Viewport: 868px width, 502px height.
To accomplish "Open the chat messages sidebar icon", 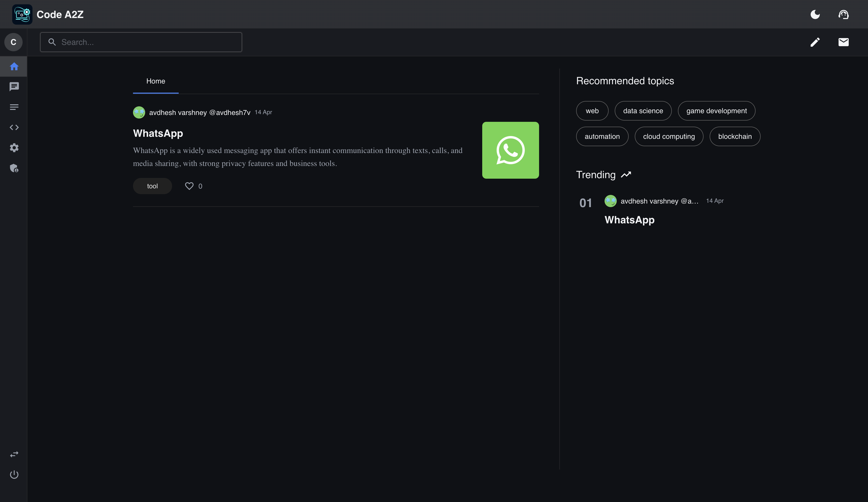I will coord(14,87).
